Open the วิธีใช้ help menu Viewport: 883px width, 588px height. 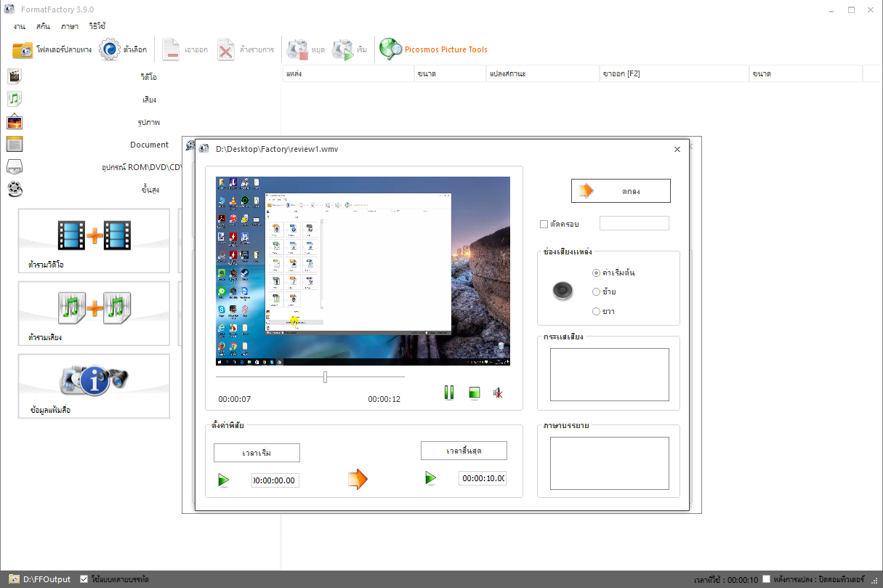97,26
